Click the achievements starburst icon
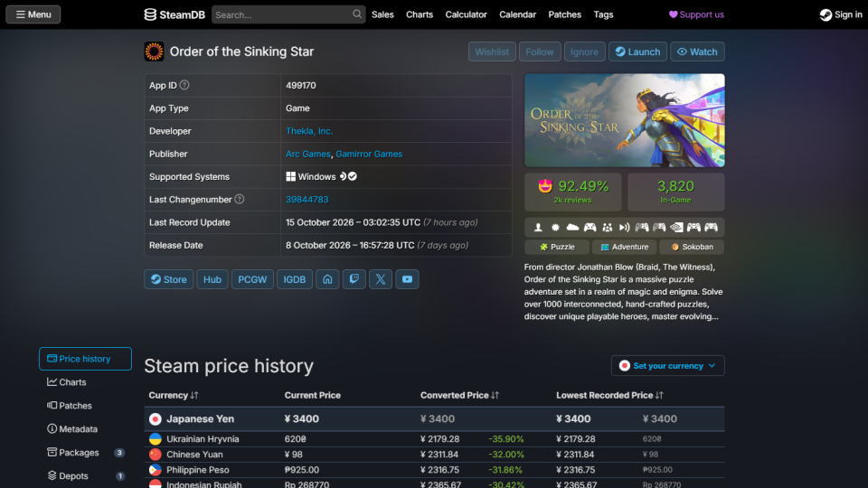Screen dimensions: 868x488 click(x=555, y=228)
